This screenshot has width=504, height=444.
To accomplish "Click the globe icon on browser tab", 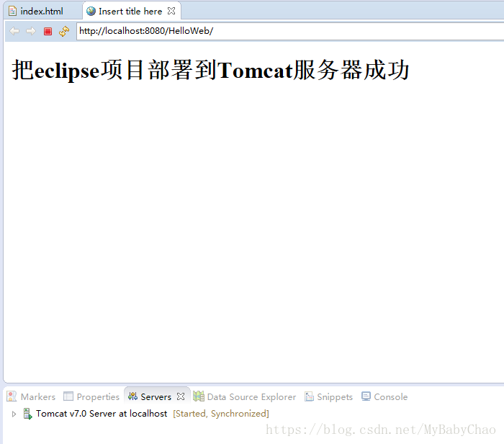I will click(x=91, y=12).
